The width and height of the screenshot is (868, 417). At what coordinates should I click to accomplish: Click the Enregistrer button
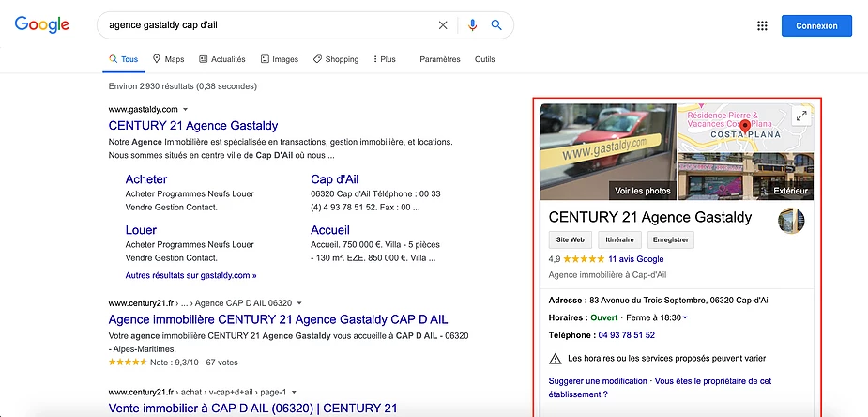coord(671,239)
